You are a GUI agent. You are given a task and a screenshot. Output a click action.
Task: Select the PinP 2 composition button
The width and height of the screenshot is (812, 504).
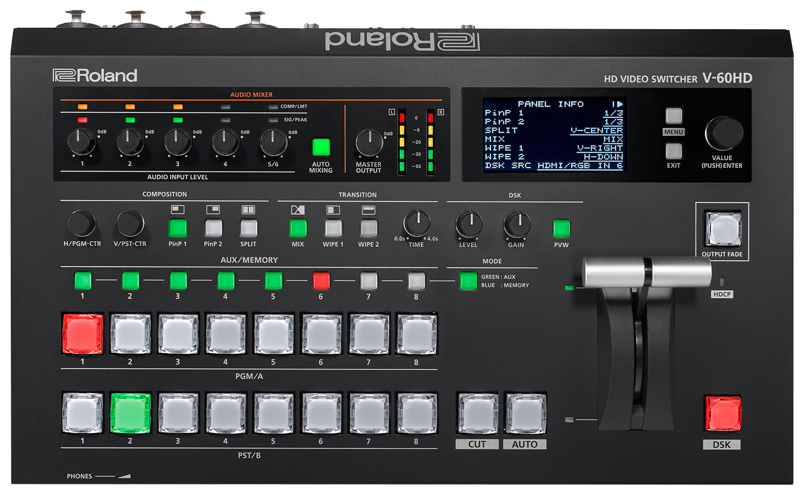pos(213,228)
